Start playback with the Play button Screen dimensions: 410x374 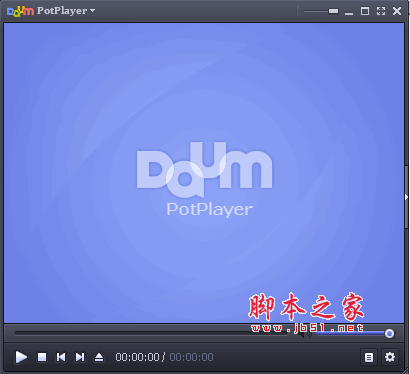point(21,357)
